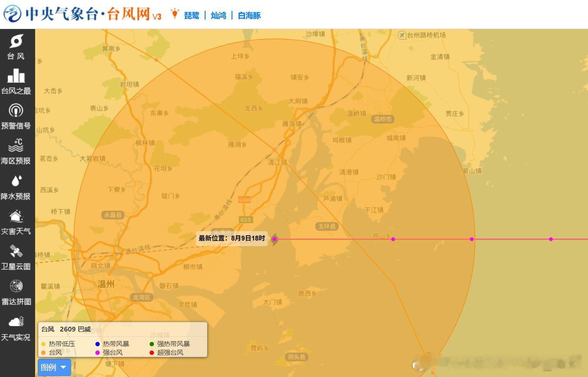The height and width of the screenshot is (377, 588).
Task: Click the 台风 orange legend dot
Action: coord(43,353)
